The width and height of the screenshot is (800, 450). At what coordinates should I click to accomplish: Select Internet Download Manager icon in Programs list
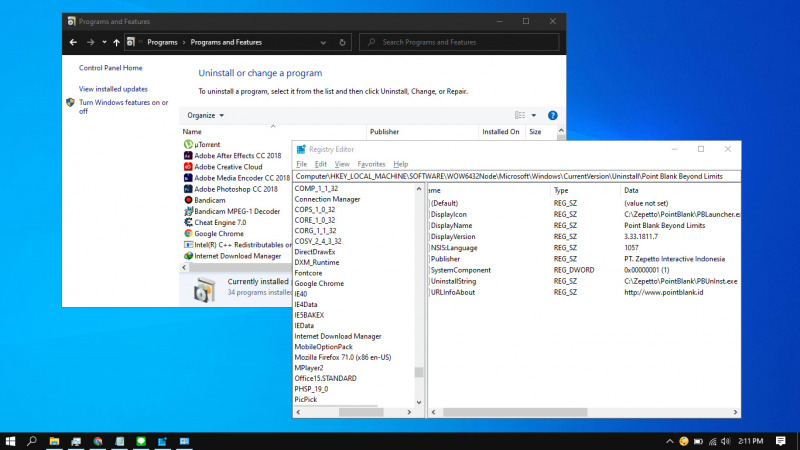pos(188,256)
